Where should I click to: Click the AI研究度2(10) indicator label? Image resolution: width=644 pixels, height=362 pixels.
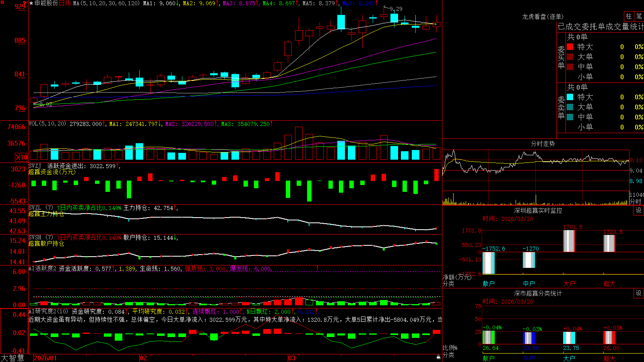click(48, 311)
